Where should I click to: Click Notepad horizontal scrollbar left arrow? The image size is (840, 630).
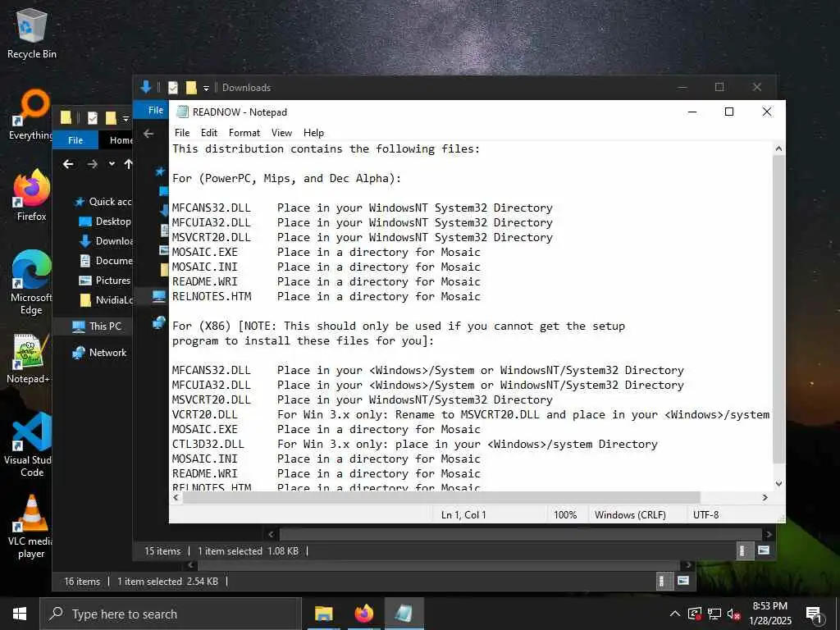(176, 498)
